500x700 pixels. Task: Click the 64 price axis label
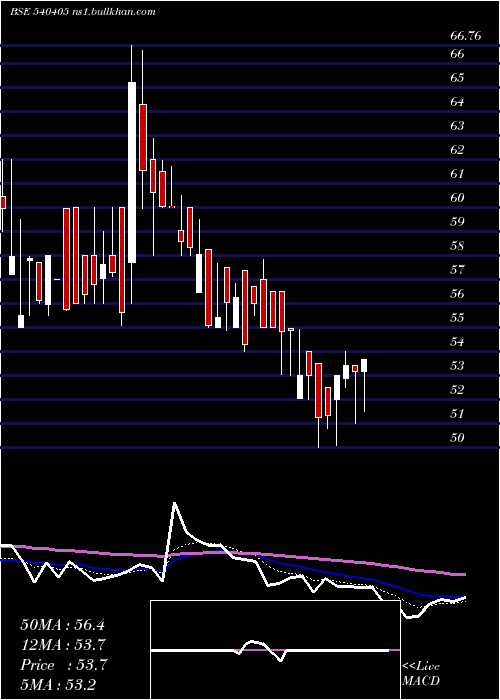458,102
